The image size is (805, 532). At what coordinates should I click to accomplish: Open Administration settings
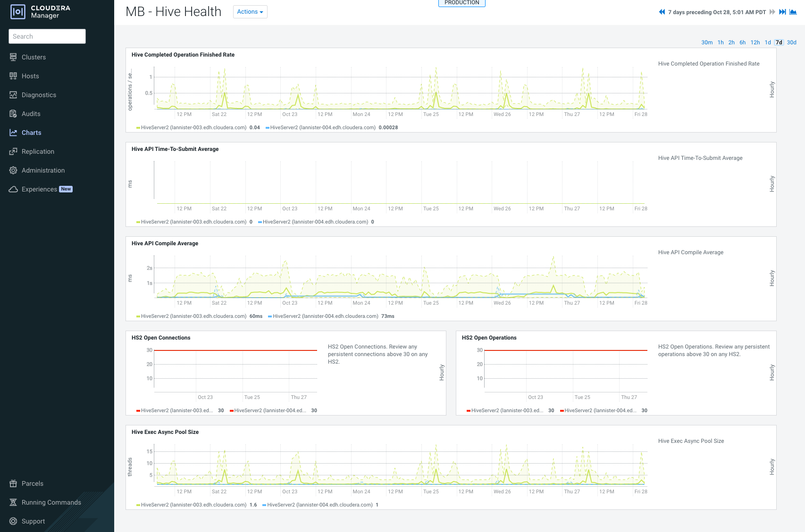click(43, 170)
